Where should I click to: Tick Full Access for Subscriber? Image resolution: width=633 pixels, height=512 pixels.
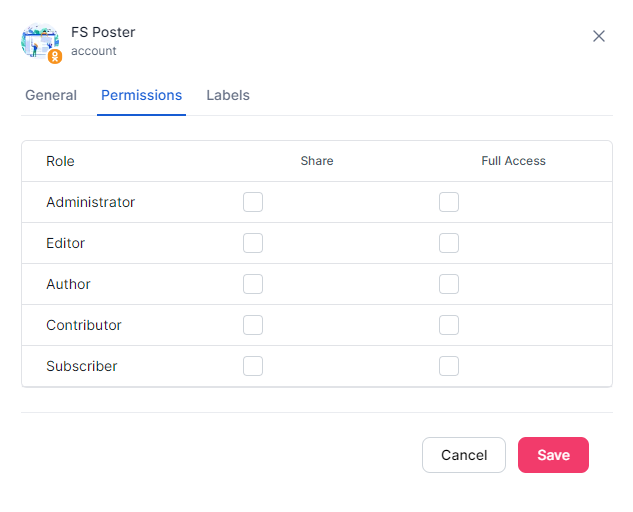click(x=449, y=366)
